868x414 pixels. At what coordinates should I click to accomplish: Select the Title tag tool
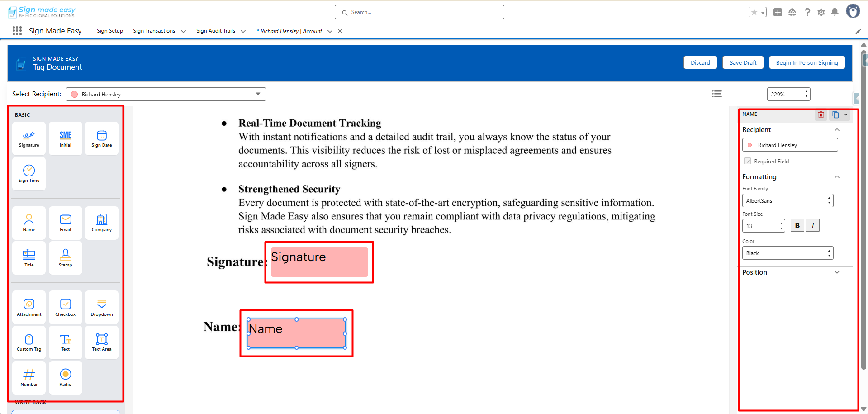point(29,258)
